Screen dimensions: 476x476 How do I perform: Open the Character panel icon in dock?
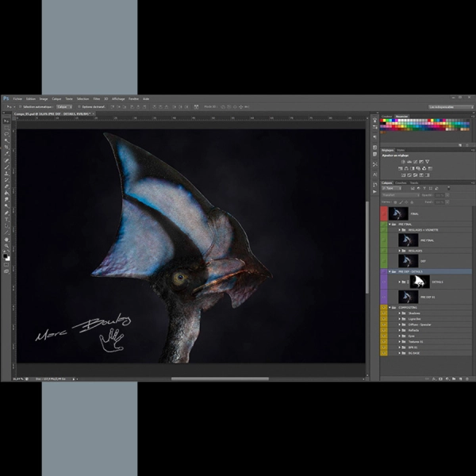click(x=375, y=175)
